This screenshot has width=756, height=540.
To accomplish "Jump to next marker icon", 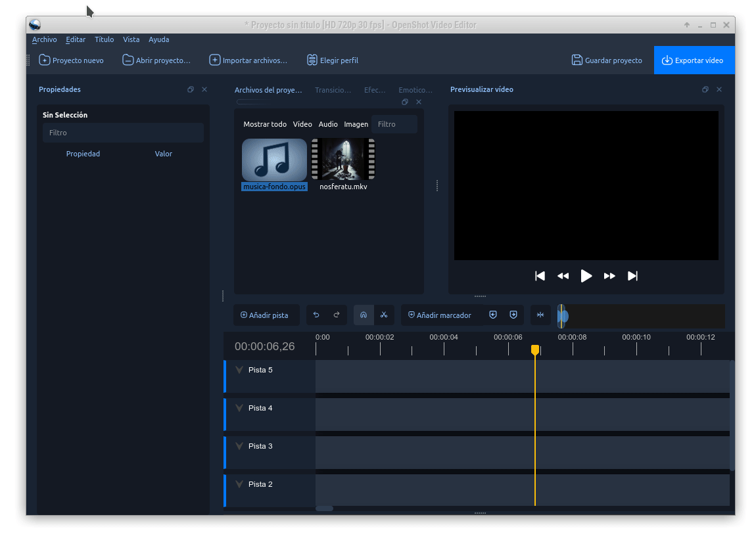I will 513,315.
